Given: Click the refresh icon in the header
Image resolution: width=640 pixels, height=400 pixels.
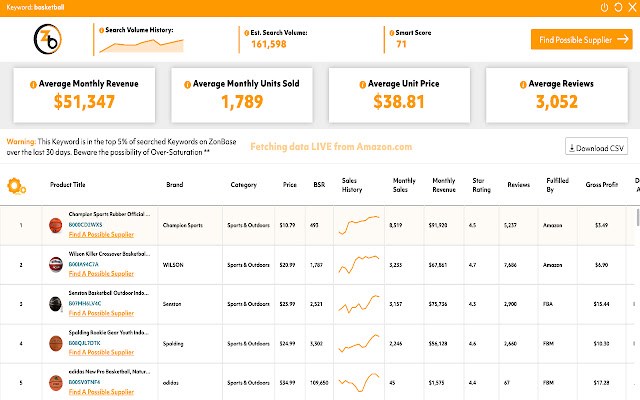Looking at the screenshot, I should (x=617, y=7).
